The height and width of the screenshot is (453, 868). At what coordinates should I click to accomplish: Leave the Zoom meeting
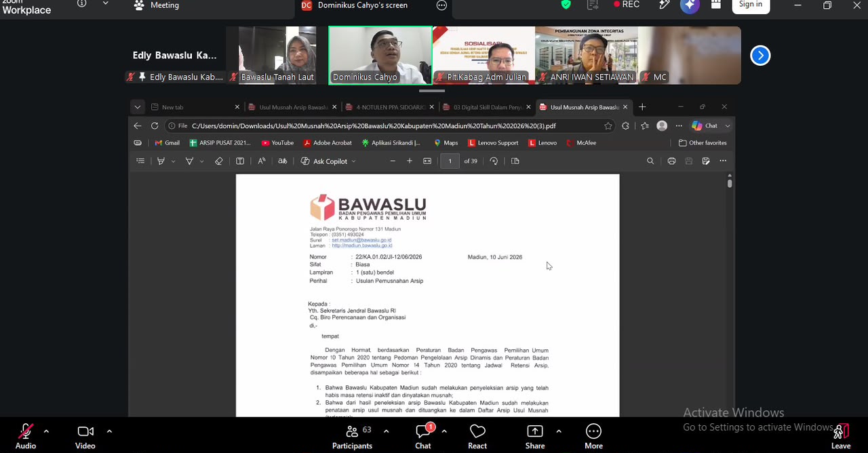(x=841, y=436)
